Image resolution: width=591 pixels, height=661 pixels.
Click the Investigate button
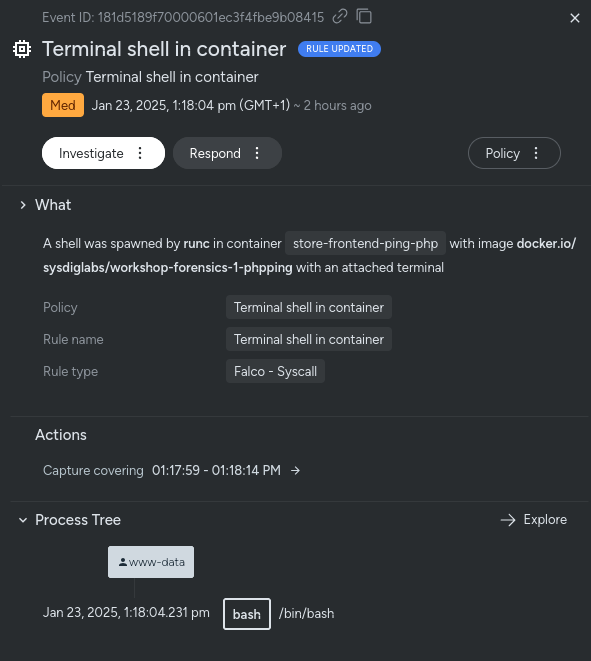[91, 153]
